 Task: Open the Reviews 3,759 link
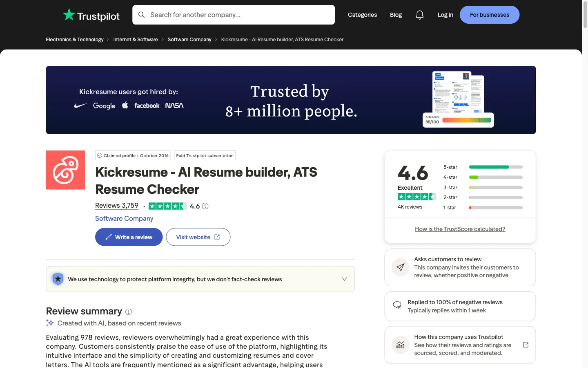pyautogui.click(x=117, y=206)
